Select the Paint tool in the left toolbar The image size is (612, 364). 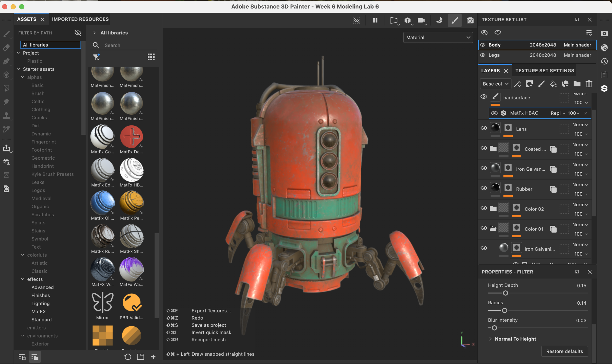[x=7, y=34]
